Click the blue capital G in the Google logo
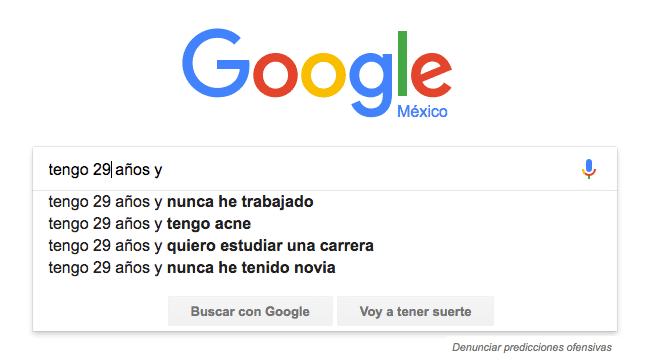 pyautogui.click(x=216, y=63)
